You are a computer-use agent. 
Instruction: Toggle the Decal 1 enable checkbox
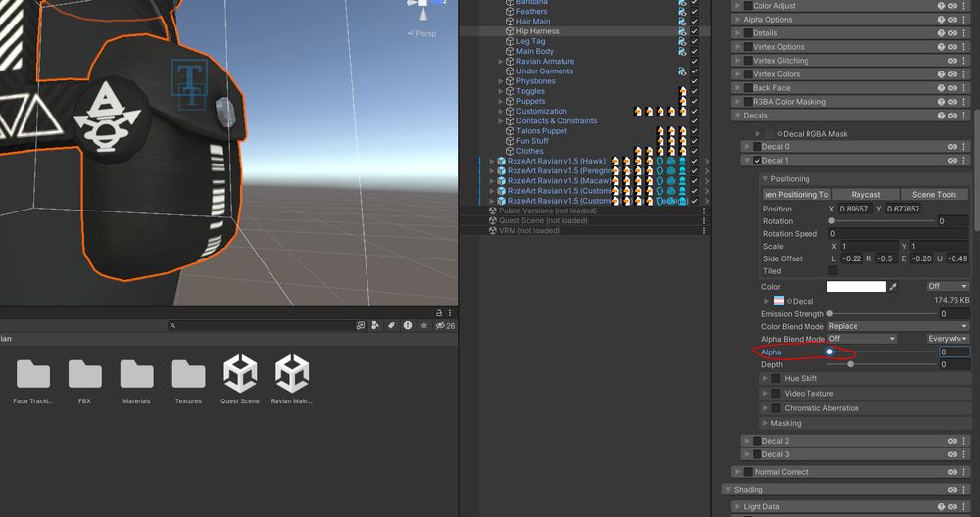(x=757, y=161)
